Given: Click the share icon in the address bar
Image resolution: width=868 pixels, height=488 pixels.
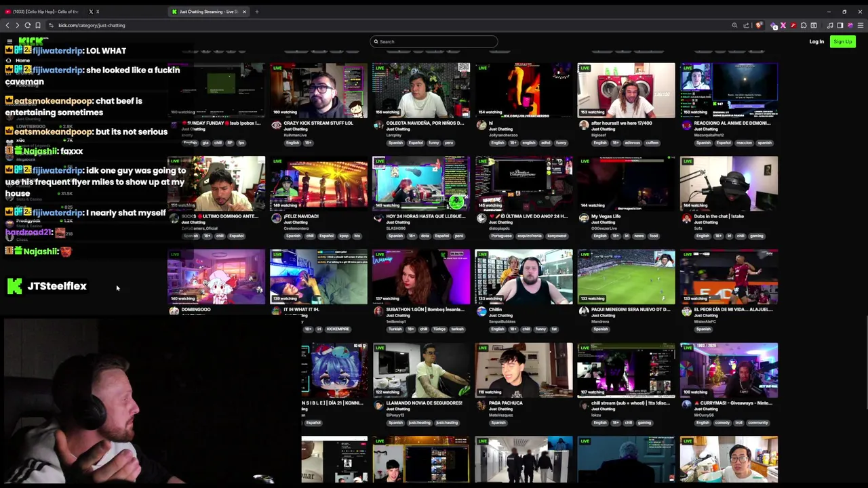Looking at the screenshot, I should (x=747, y=25).
